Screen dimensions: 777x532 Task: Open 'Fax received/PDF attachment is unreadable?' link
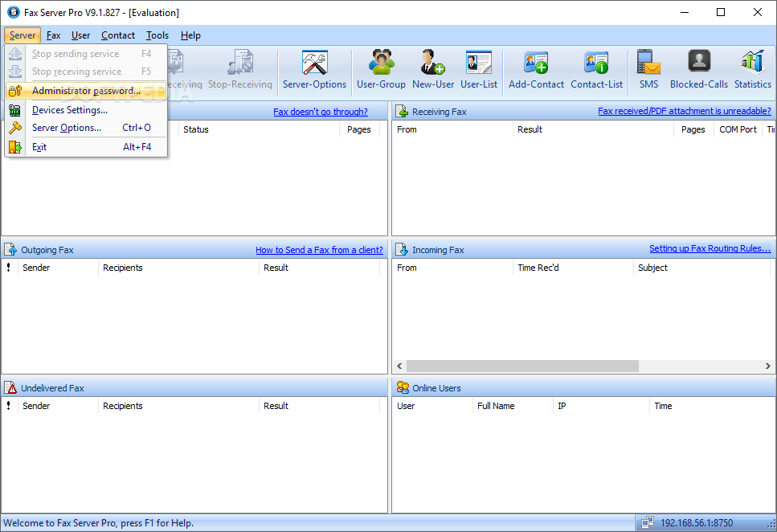[x=685, y=111]
